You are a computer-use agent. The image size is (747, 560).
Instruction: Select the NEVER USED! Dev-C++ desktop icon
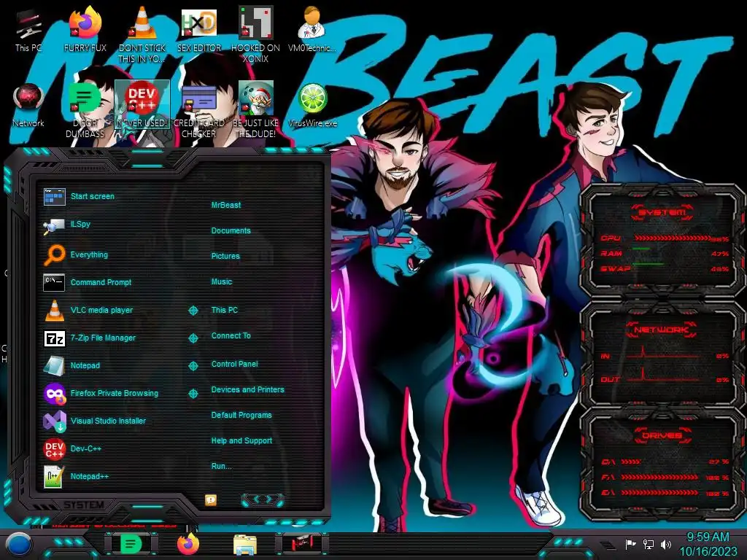(142, 105)
